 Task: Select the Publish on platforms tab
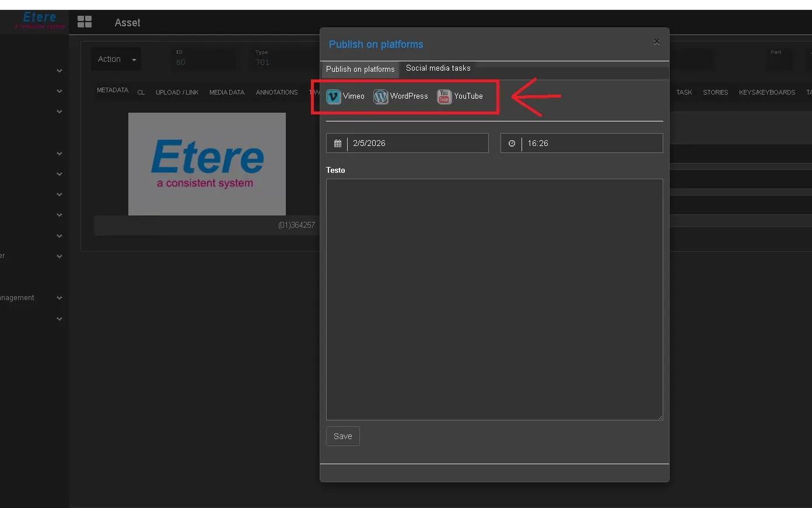click(360, 69)
